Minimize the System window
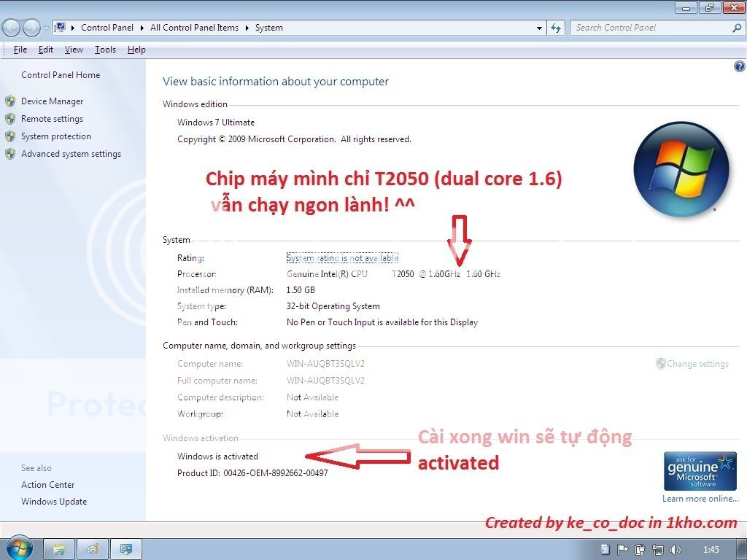The image size is (747, 560). click(x=686, y=8)
